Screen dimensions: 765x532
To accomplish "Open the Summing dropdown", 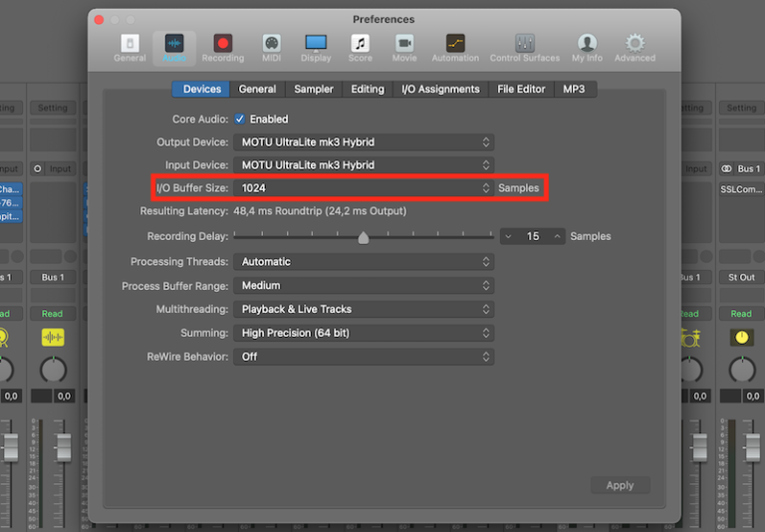I will click(x=364, y=333).
